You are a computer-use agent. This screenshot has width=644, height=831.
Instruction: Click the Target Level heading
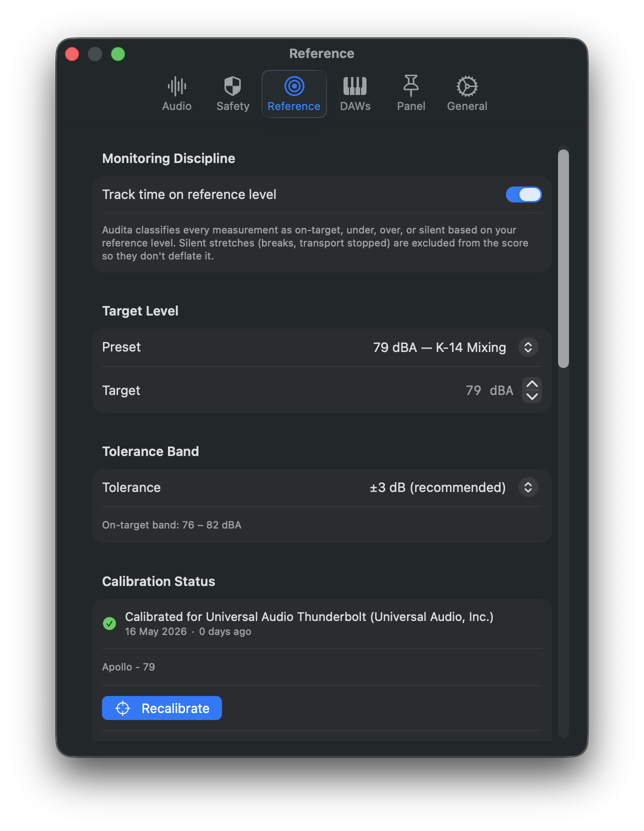pos(140,311)
